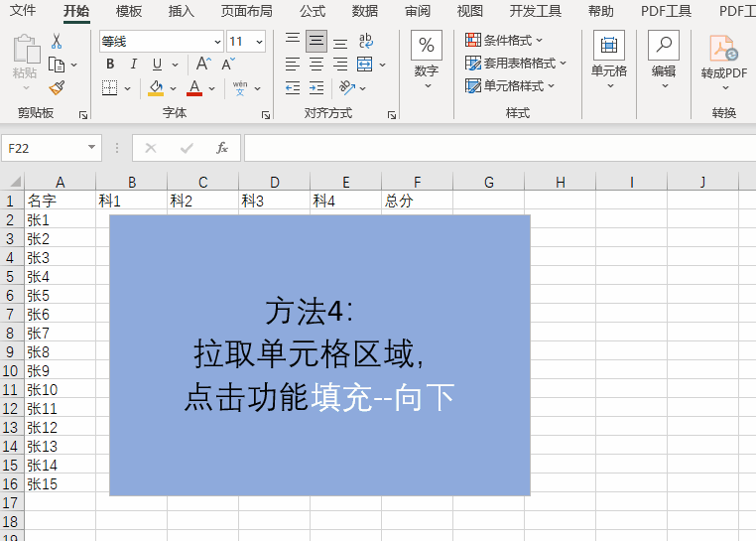Viewport: 756px width, 541px height.
Task: Open the font name dropdown
Action: click(x=217, y=42)
